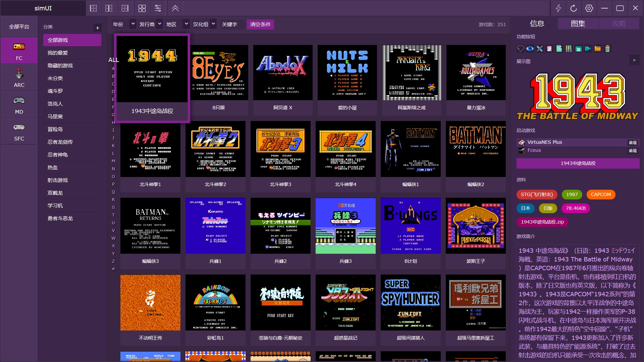Image resolution: width=644 pixels, height=362 pixels.
Task: Select the 魂斗罗 category
Action: (55, 91)
